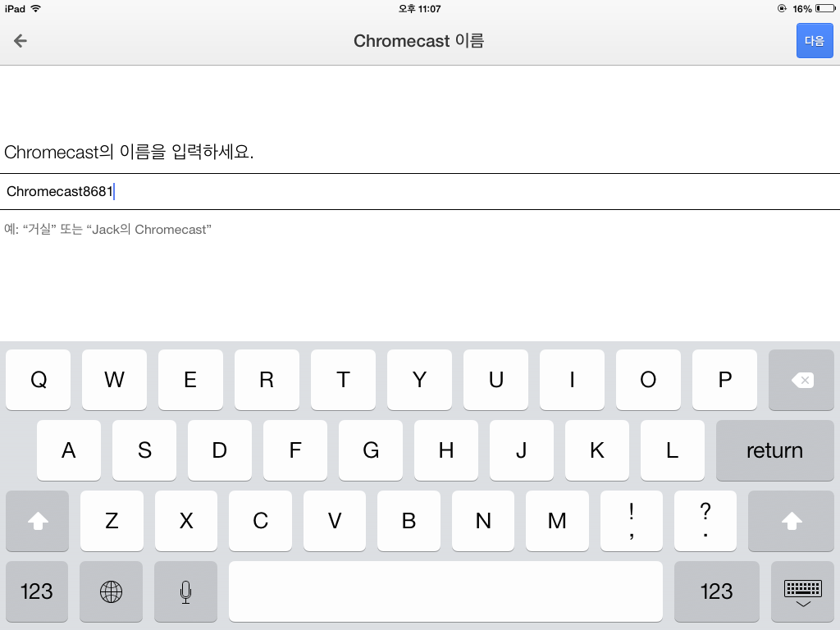Tap the globe language key
840x630 pixels.
[x=111, y=591]
